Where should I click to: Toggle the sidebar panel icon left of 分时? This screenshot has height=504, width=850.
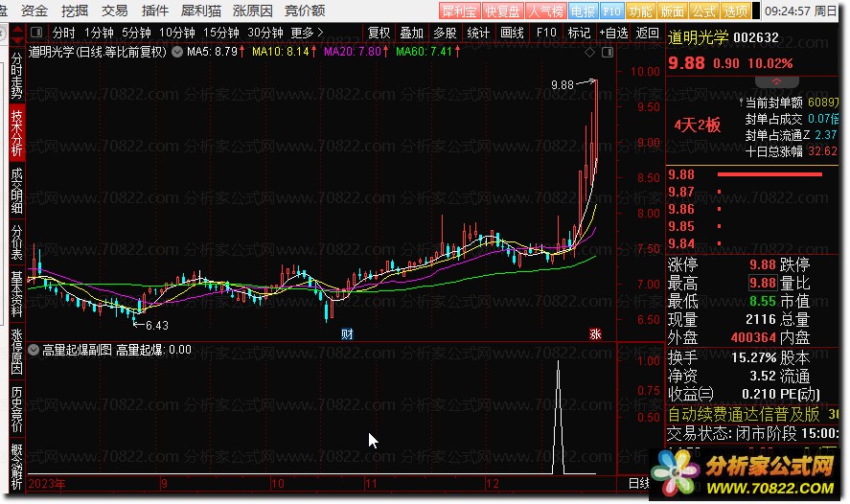[36, 33]
